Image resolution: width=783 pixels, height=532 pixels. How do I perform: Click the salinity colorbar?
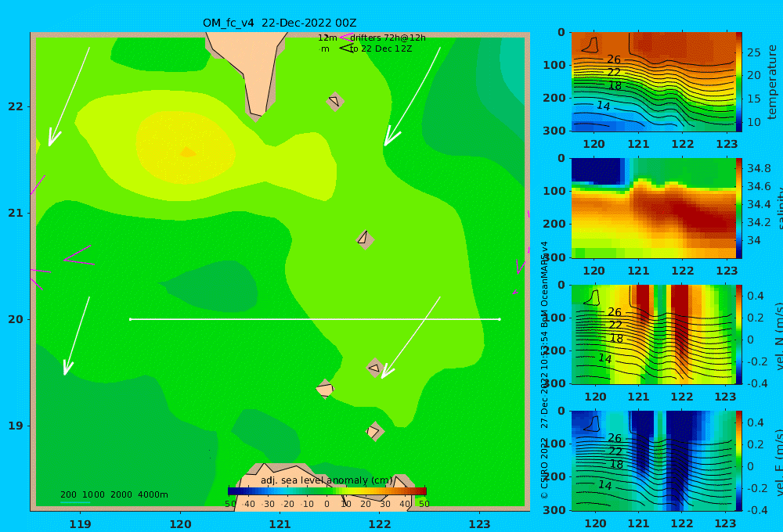point(739,208)
